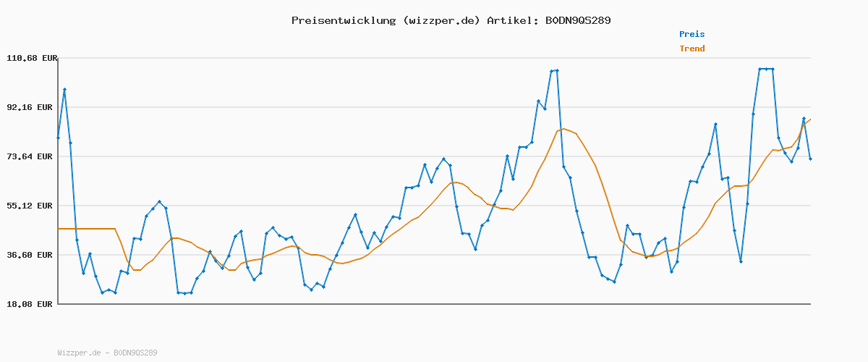The image size is (868, 362).
Task: Click the blue "Preis" legend label
Action: click(x=692, y=34)
